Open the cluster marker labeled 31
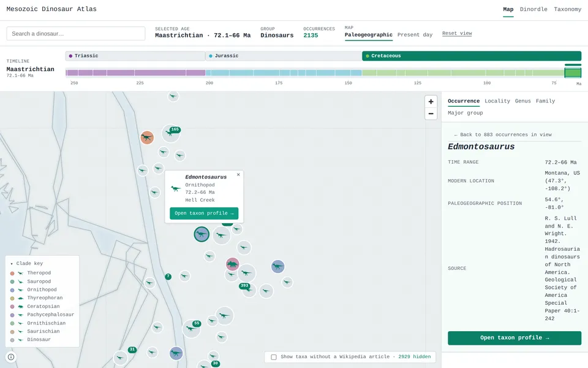This screenshot has width=588, height=368. click(x=121, y=357)
